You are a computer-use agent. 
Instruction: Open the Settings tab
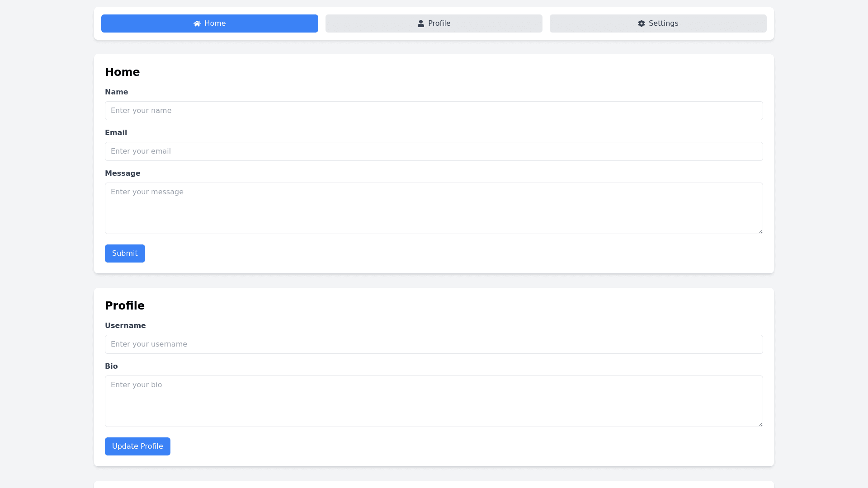coord(658,23)
